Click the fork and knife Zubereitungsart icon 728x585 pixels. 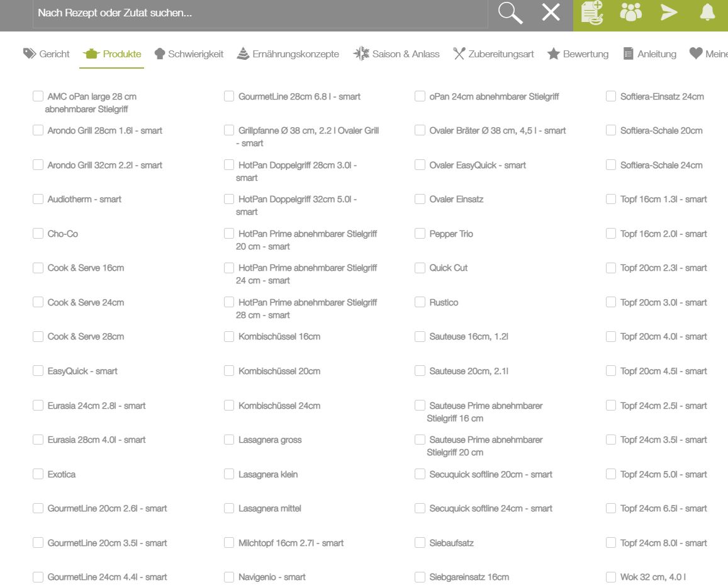(459, 54)
